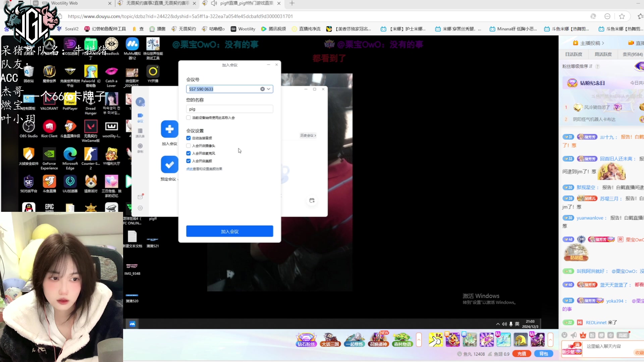Click the 钻石粉丝 gift icon
Image resolution: width=644 pixels, height=362 pixels.
click(x=306, y=340)
